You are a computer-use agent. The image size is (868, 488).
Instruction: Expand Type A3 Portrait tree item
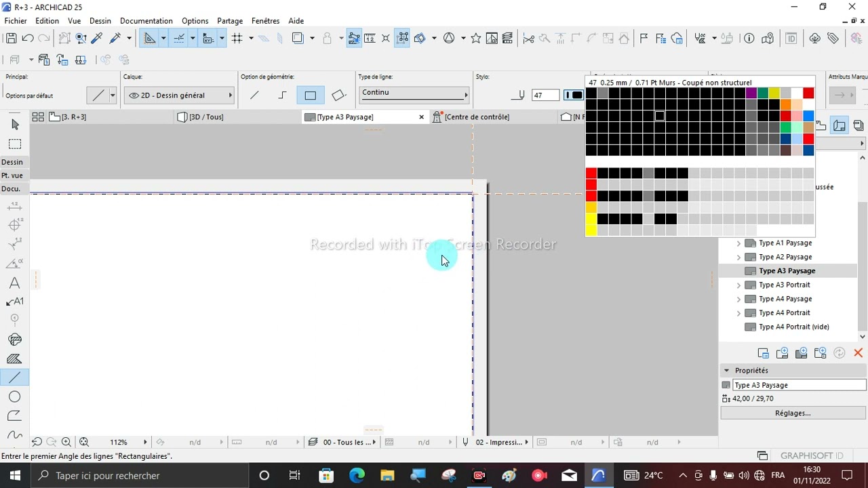[x=738, y=285]
